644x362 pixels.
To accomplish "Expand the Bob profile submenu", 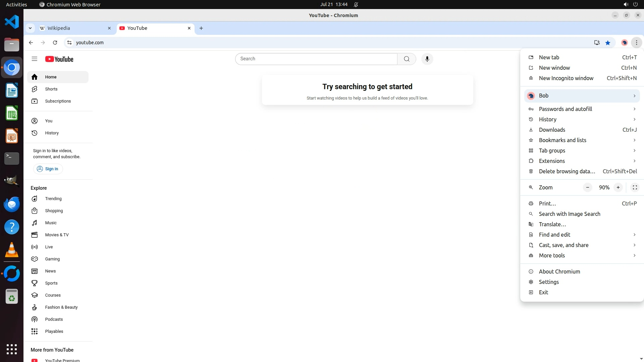I will click(582, 96).
